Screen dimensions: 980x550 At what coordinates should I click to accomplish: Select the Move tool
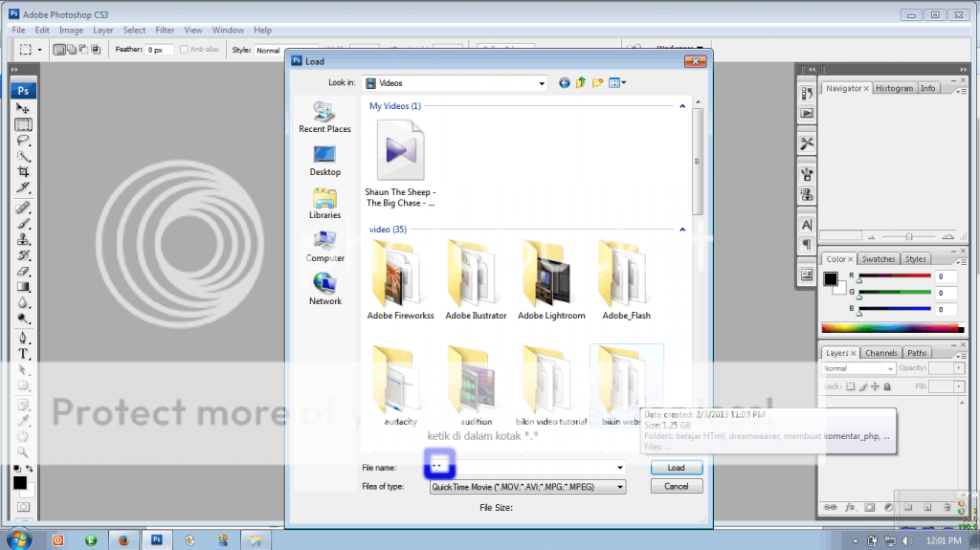click(23, 108)
